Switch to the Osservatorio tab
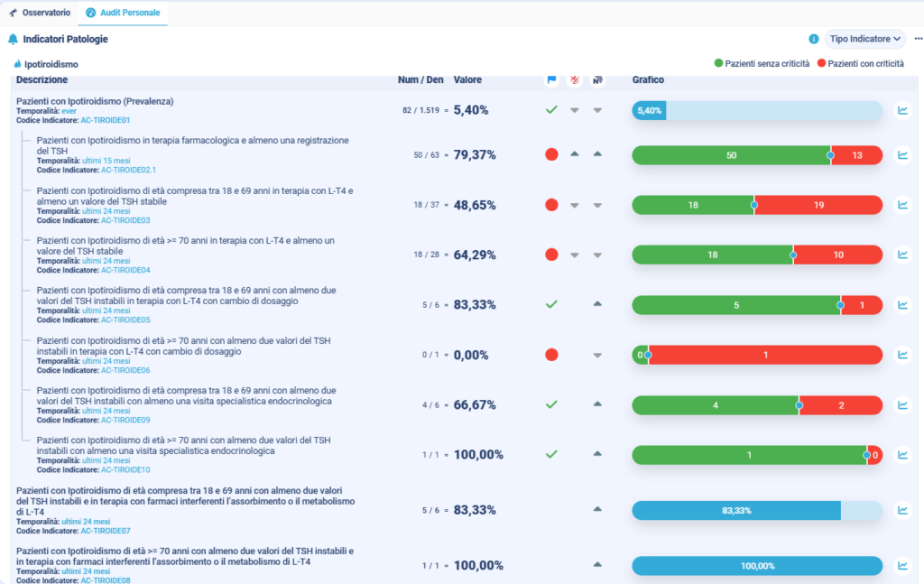Screen dimensions: 924x584 click(x=40, y=13)
